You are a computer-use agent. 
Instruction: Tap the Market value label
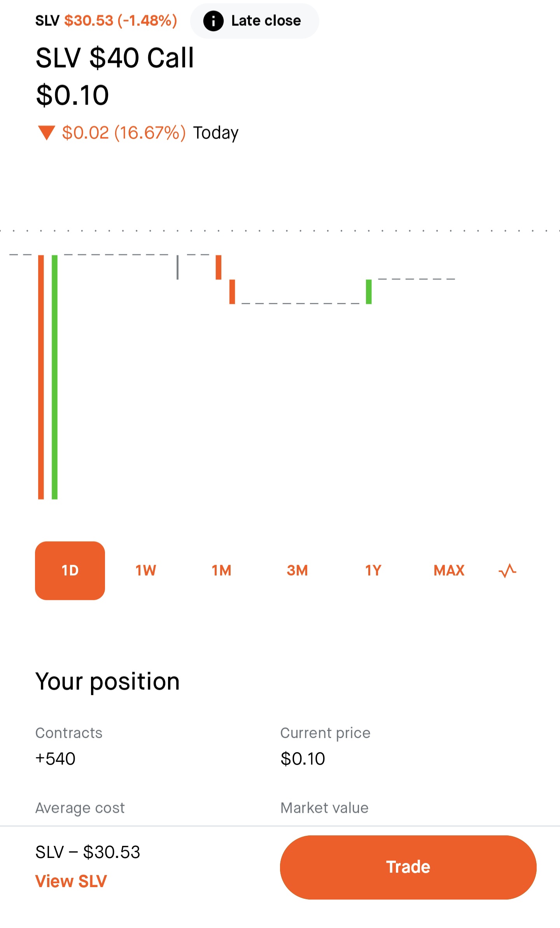324,808
